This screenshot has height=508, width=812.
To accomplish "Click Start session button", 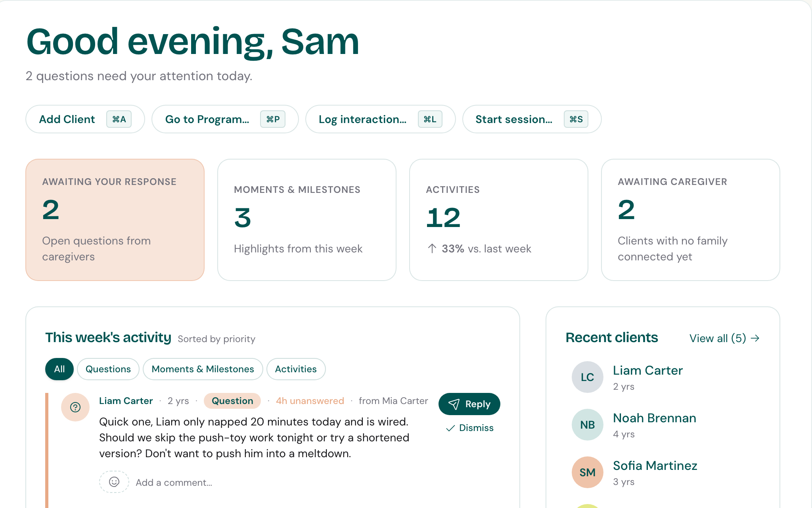I will [532, 119].
